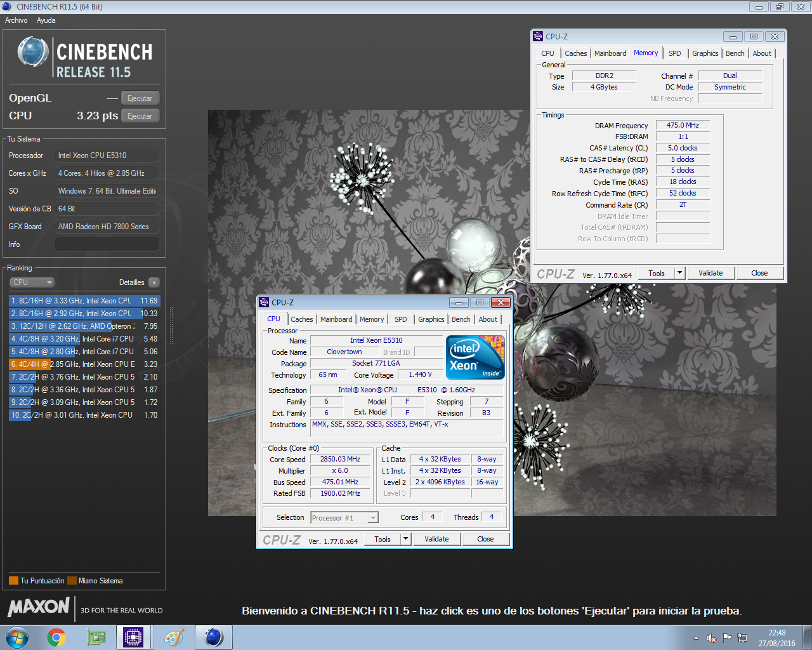Image resolution: width=812 pixels, height=650 pixels.
Task: Select SPD tab in Memory CPU-Z window
Action: [675, 53]
